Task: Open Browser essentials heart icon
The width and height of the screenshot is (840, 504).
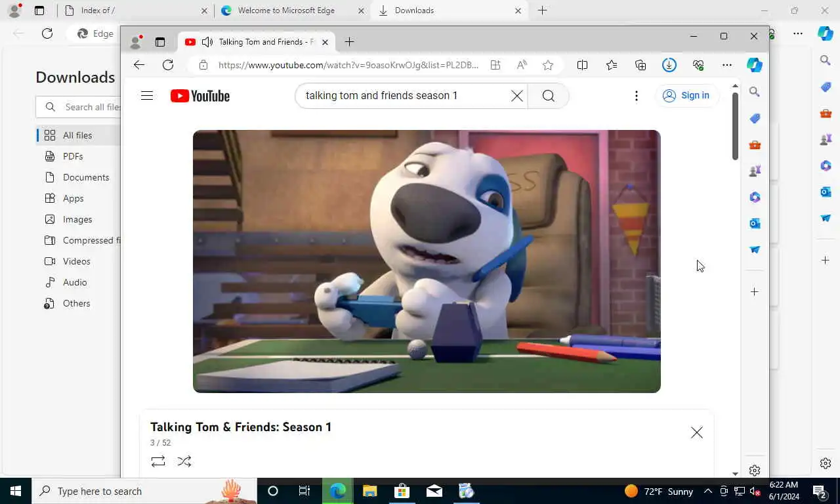Action: tap(698, 65)
